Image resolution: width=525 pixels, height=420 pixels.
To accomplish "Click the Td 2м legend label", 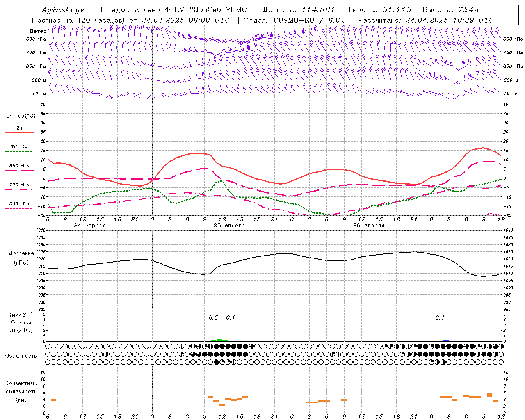I will click(x=19, y=147).
